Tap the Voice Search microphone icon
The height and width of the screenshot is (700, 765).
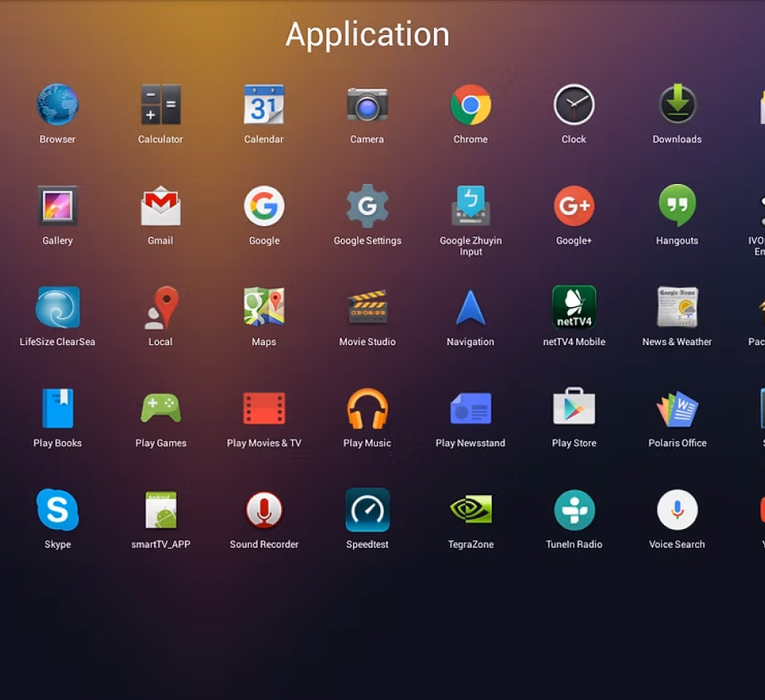pyautogui.click(x=677, y=510)
